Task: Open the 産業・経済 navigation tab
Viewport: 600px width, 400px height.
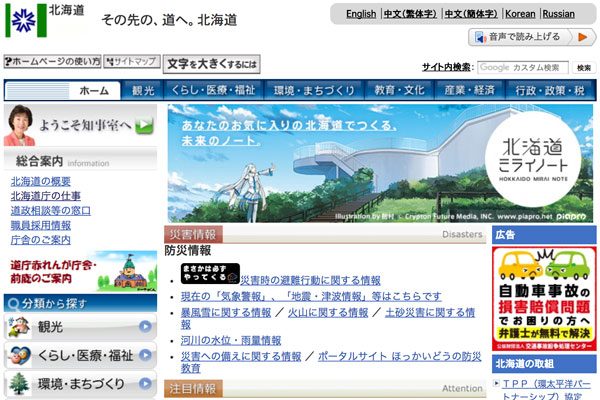Action: tap(470, 91)
